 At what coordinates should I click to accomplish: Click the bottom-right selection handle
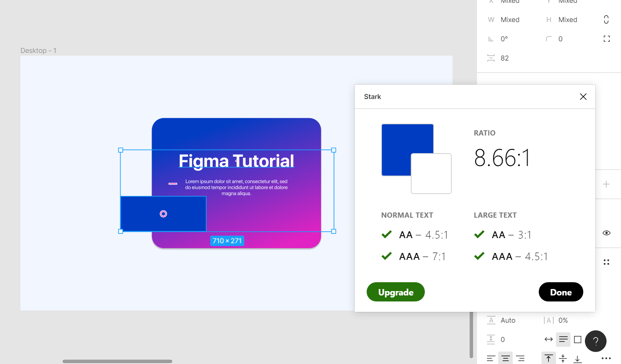[334, 231]
